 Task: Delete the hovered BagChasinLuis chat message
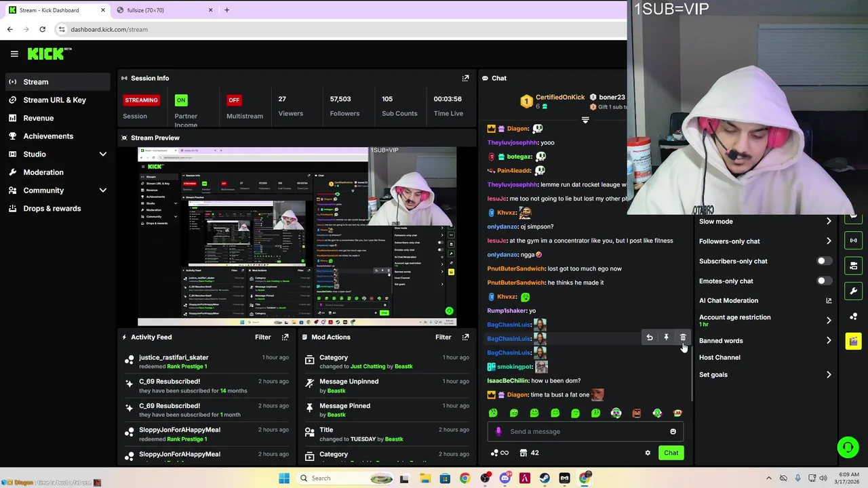click(x=683, y=338)
